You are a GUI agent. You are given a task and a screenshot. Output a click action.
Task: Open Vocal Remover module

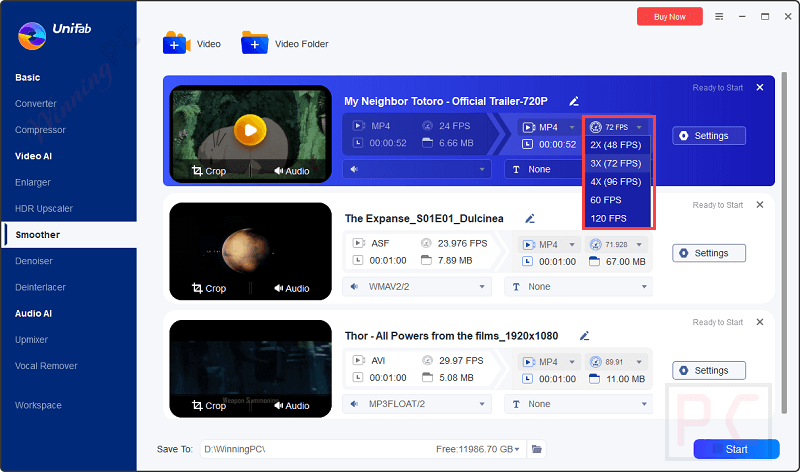46,366
